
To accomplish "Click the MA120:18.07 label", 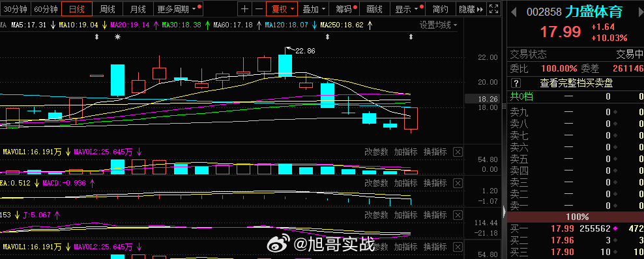I will (286, 25).
